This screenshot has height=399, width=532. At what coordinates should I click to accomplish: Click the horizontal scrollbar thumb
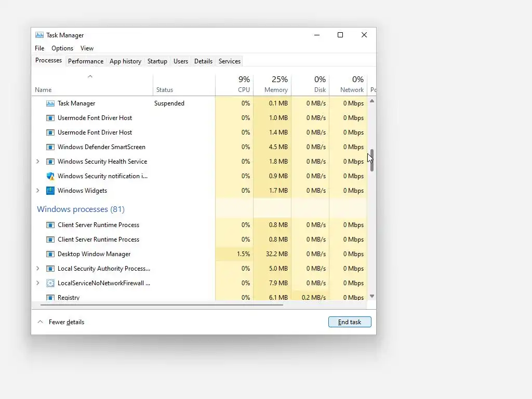162,305
